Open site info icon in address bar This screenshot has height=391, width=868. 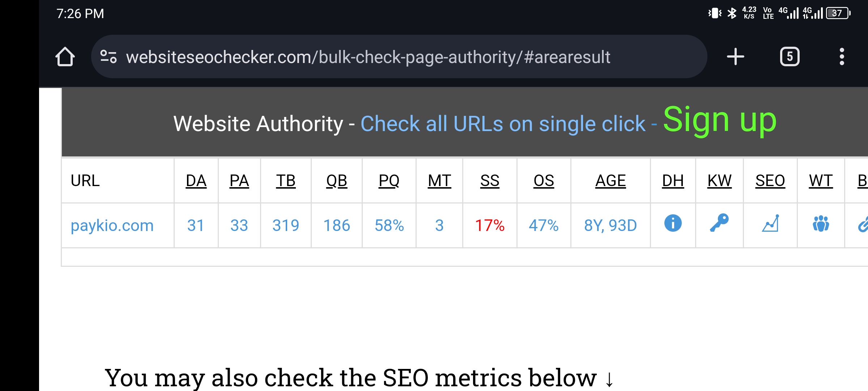109,57
